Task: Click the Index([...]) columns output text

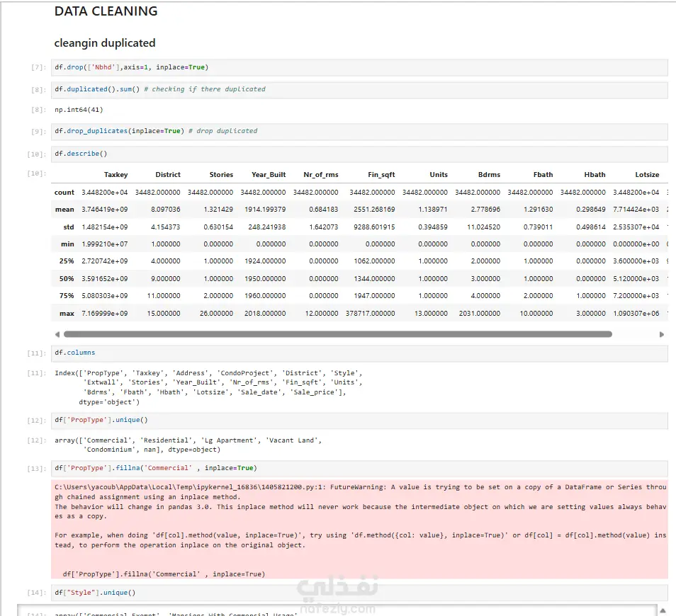Action: point(208,387)
